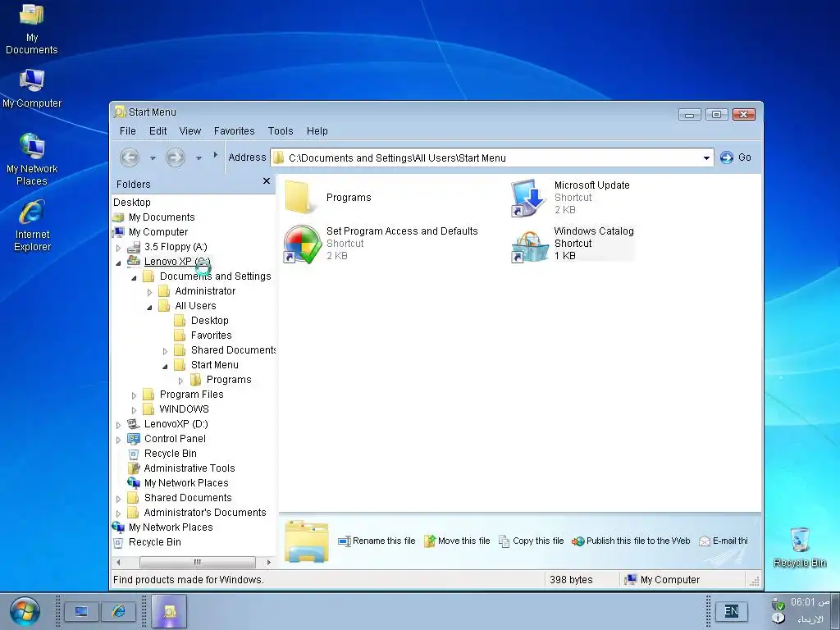Open the Favorites menu
This screenshot has height=630, width=840.
[x=234, y=130]
